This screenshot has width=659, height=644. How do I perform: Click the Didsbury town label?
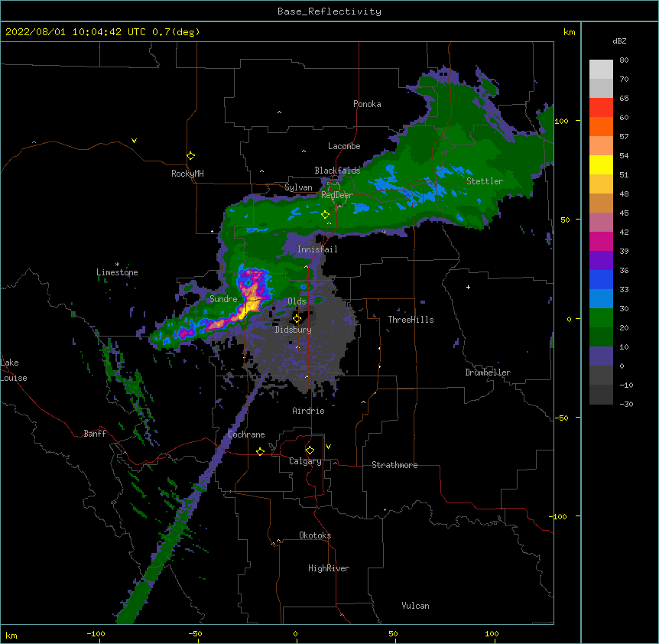pyautogui.click(x=293, y=330)
